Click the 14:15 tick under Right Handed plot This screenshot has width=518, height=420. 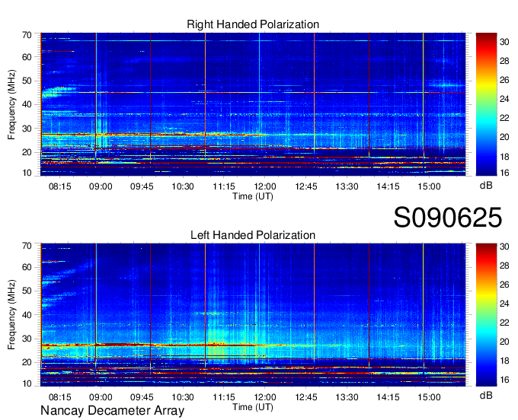click(388, 186)
